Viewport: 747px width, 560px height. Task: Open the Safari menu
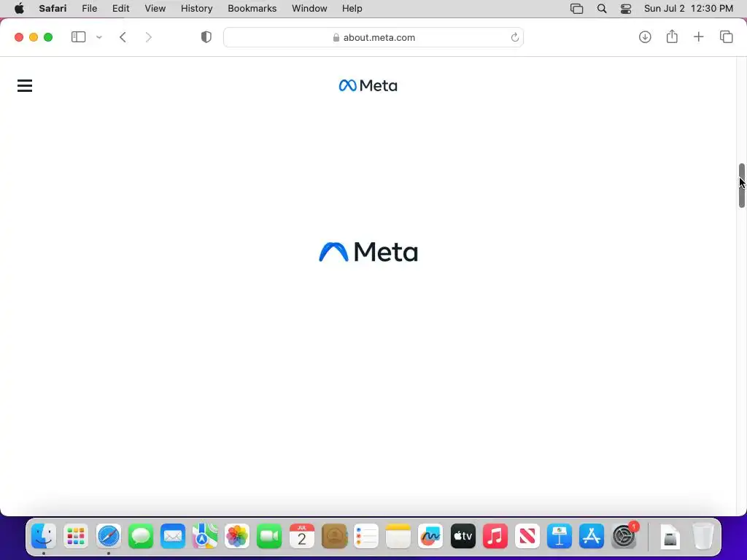[53, 9]
